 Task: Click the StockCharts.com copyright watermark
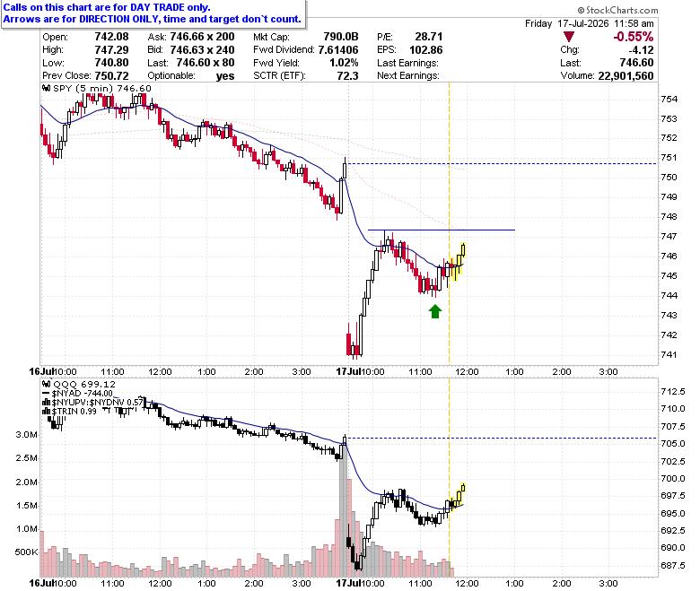[617, 10]
